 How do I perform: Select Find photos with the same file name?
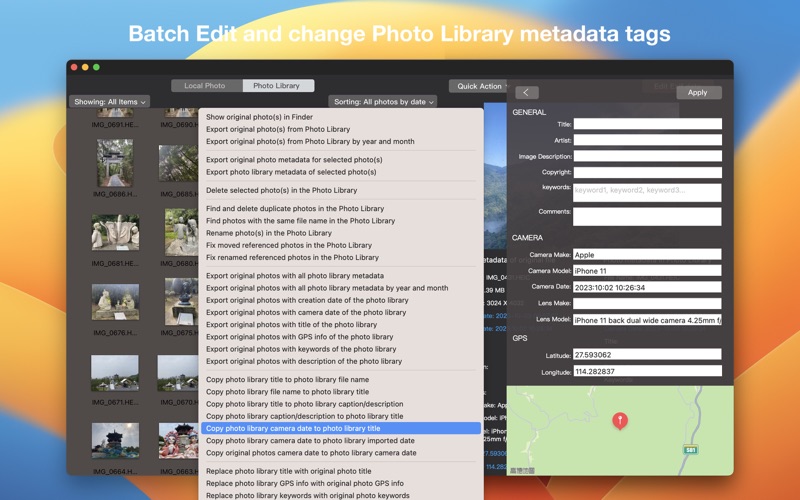(x=341, y=221)
